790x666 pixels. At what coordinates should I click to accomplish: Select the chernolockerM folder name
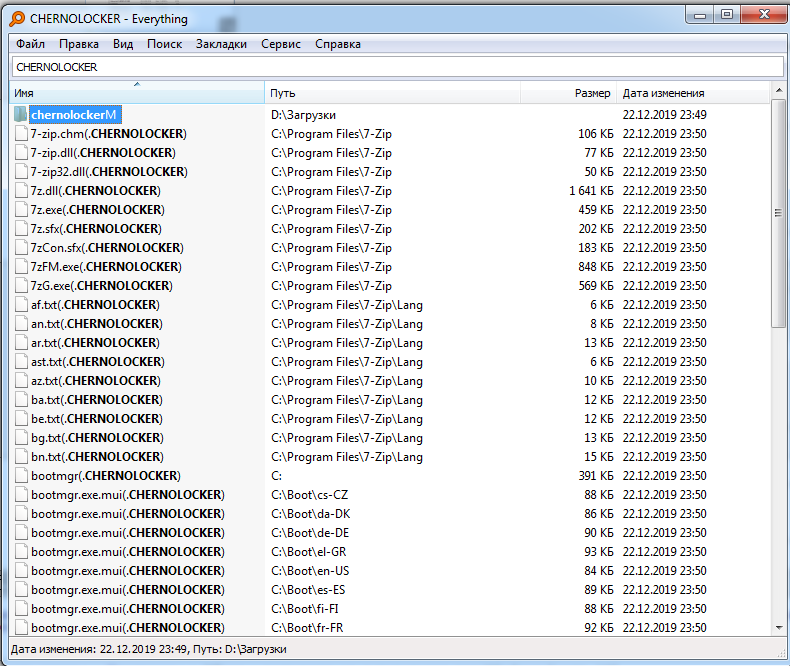point(75,115)
